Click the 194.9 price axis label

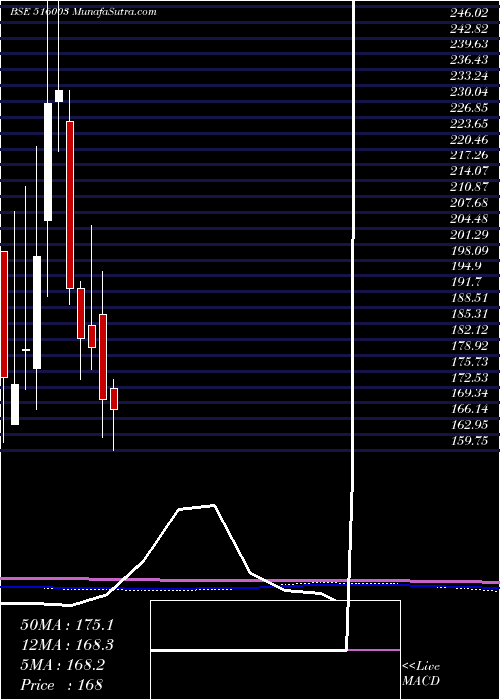coord(467,267)
